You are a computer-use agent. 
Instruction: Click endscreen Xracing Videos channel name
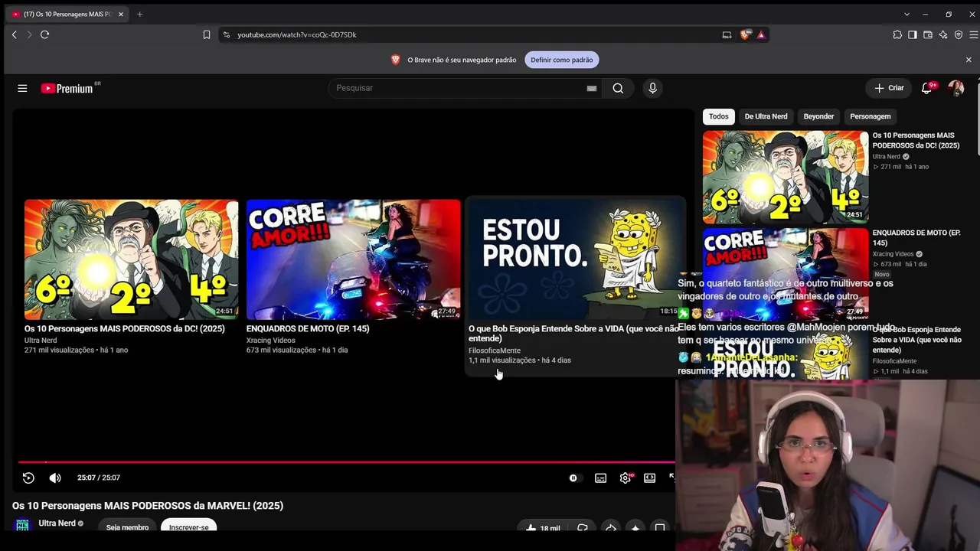(271, 341)
